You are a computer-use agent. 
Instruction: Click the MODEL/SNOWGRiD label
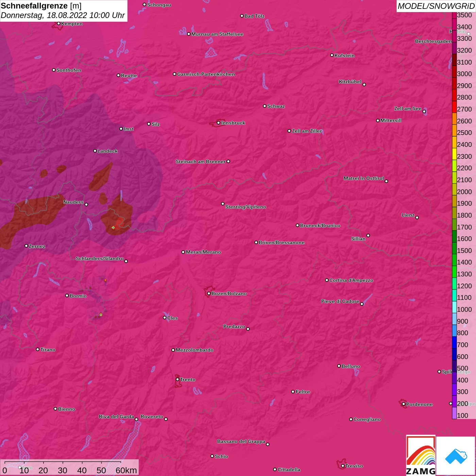tap(436, 6)
